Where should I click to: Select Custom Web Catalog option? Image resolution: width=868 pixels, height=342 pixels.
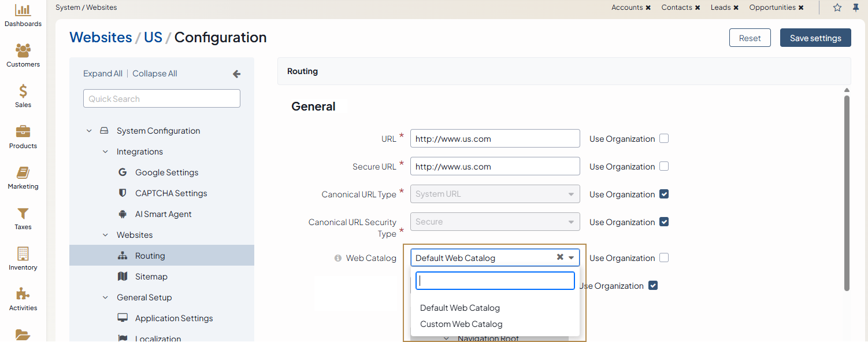461,324
